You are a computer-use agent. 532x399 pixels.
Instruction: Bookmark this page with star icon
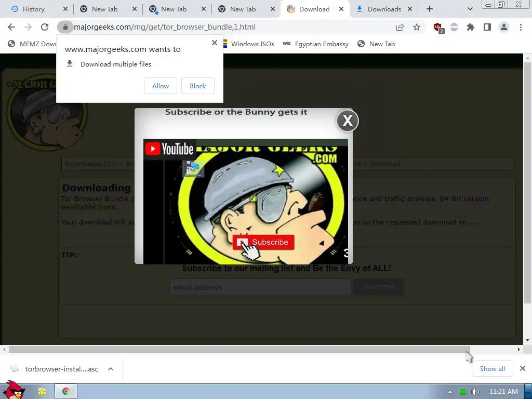[417, 27]
